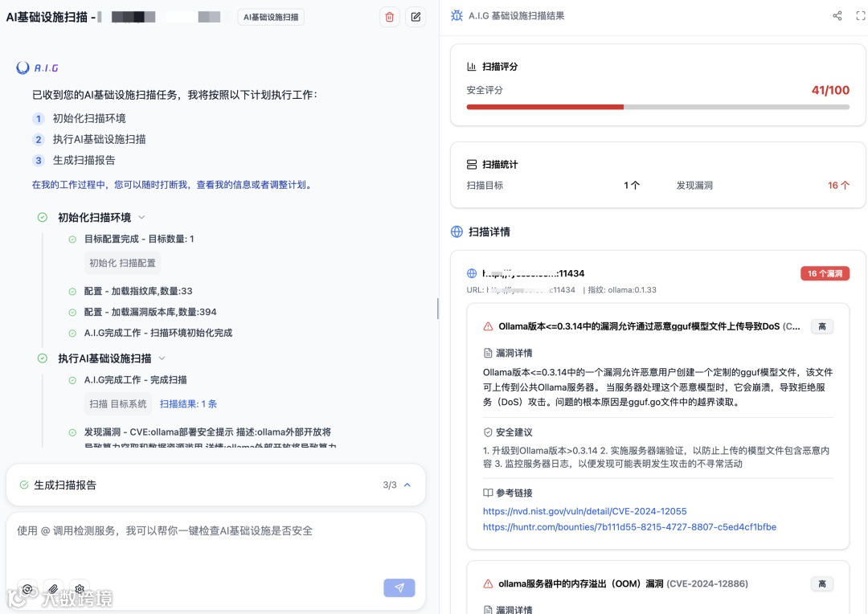The image size is (868, 614).
Task: Open the nvd.nist.gov CVE-2024-12055 link
Action: pos(584,511)
